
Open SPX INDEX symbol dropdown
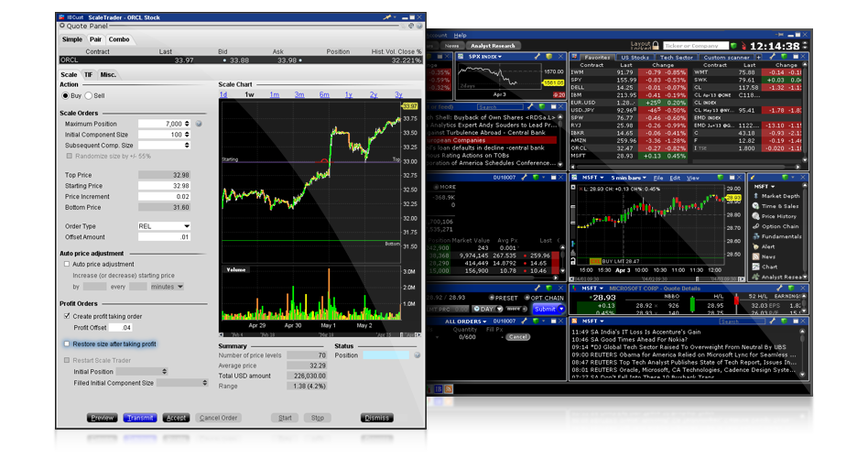tap(485, 57)
